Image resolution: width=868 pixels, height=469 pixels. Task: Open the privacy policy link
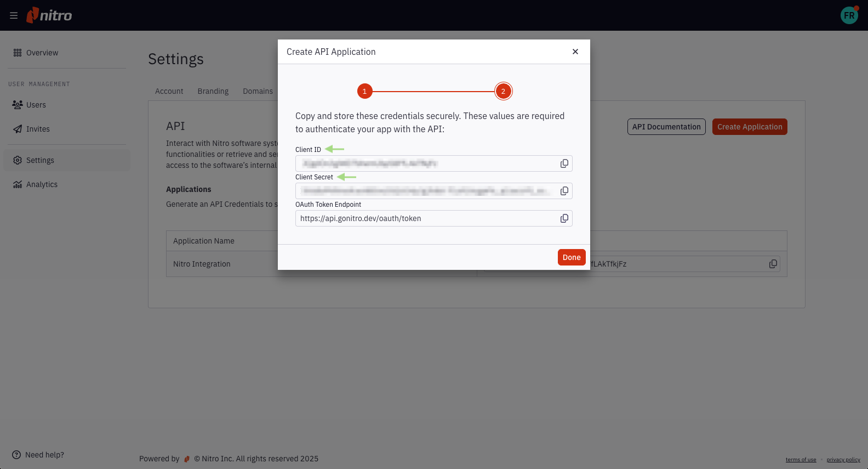click(843, 460)
